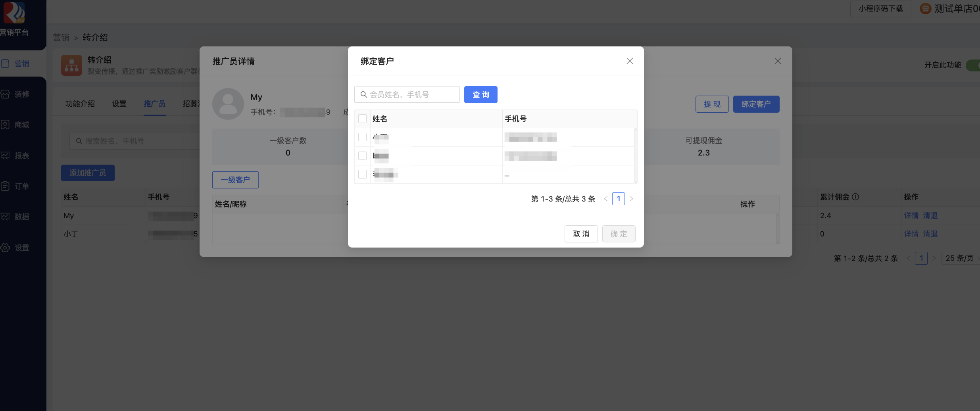Screen dimensions: 980x411
Task: Open the 报表 sidebar icon
Action: (x=5, y=156)
